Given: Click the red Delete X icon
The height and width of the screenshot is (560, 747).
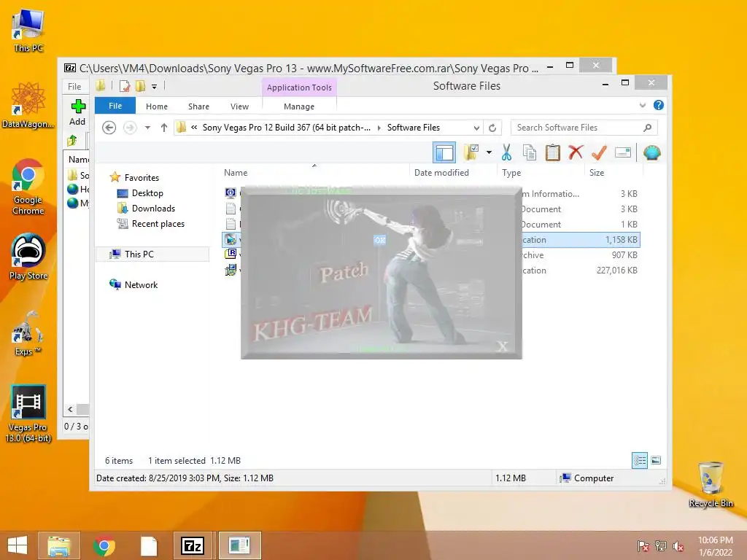Looking at the screenshot, I should [576, 153].
